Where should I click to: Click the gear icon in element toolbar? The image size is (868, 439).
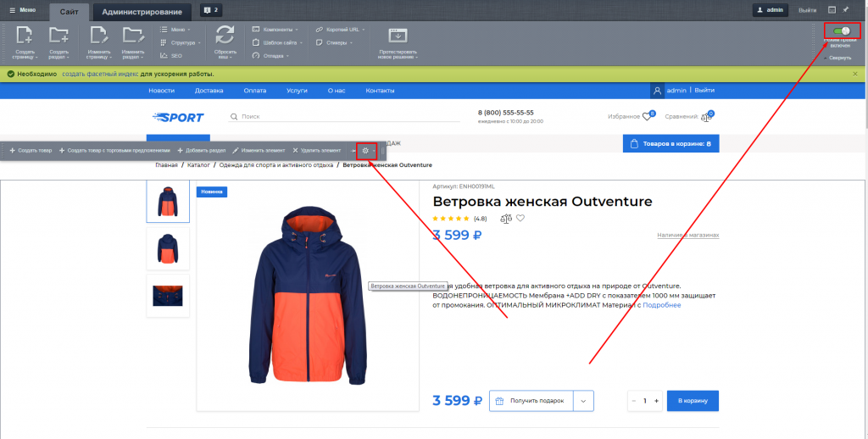[365, 151]
